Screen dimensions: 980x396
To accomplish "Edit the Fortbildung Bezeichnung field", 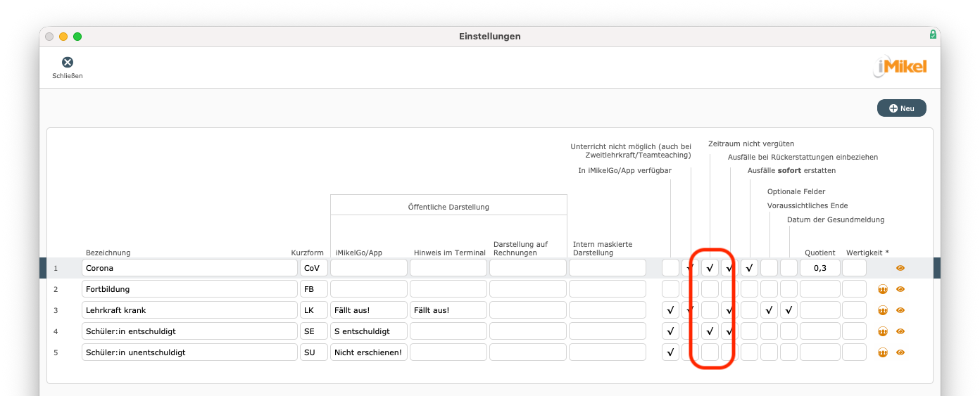I will 189,289.
